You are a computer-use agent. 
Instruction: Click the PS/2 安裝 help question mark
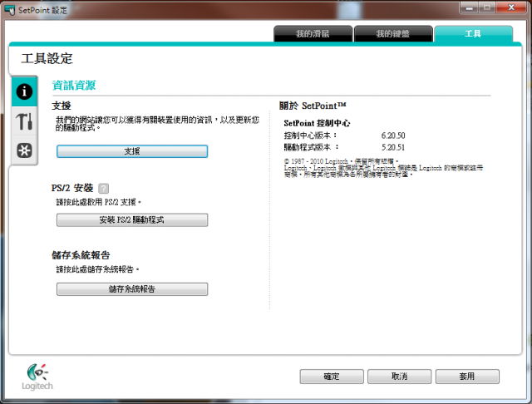103,188
